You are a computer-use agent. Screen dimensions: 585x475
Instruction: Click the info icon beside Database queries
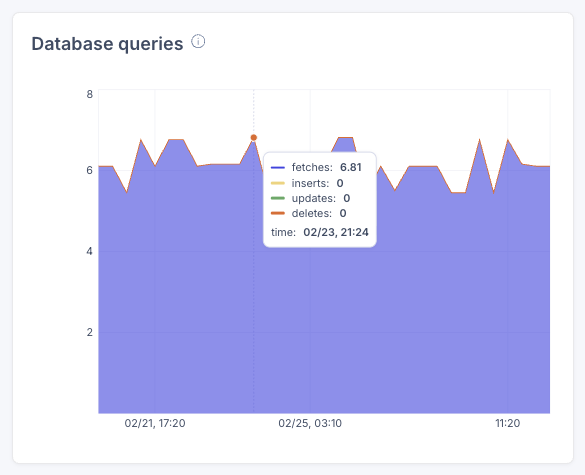coord(198,41)
